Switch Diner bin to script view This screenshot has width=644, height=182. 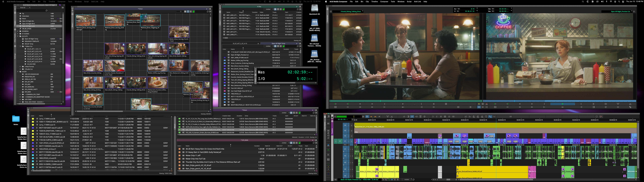(x=191, y=12)
